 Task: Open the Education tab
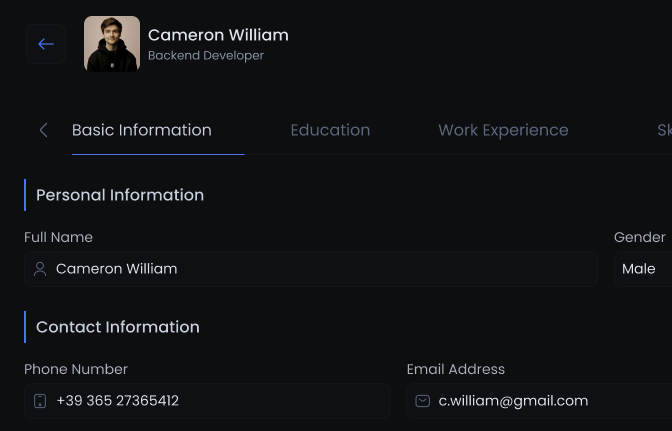pos(330,130)
